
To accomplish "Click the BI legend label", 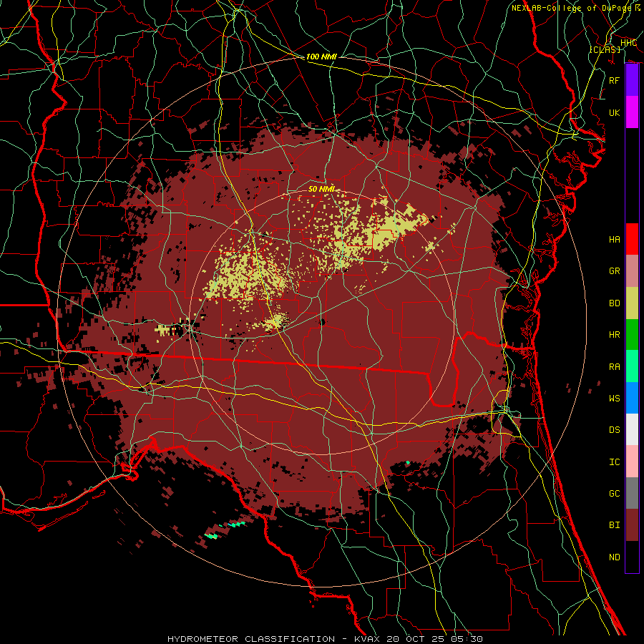I will coord(615,525).
